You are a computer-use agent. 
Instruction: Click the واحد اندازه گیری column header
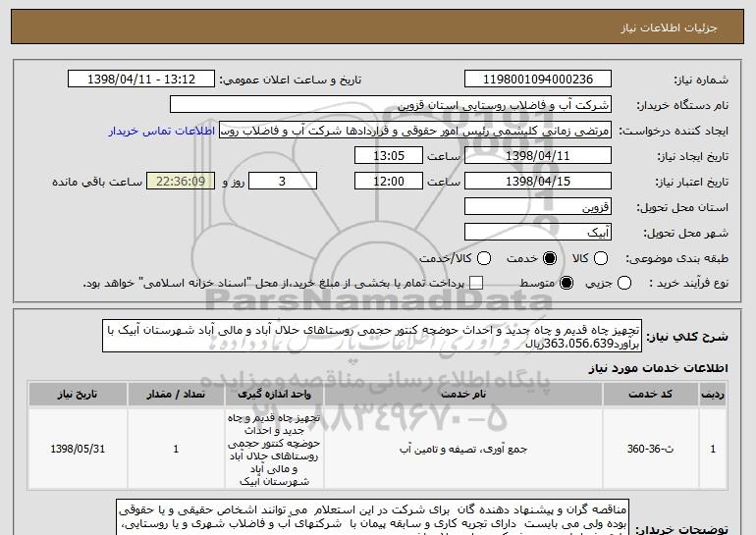274,395
